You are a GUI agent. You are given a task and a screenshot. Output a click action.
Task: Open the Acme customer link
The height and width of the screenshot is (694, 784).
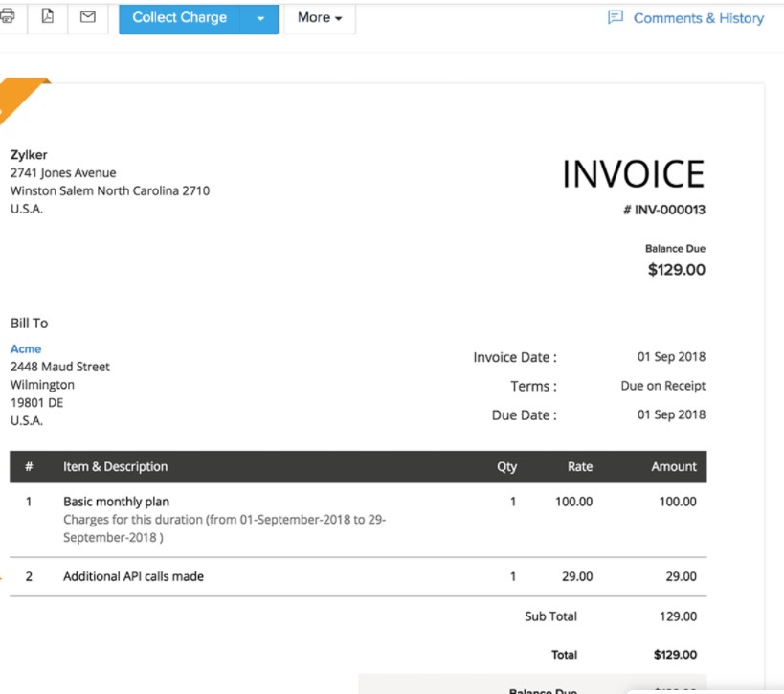(x=26, y=349)
